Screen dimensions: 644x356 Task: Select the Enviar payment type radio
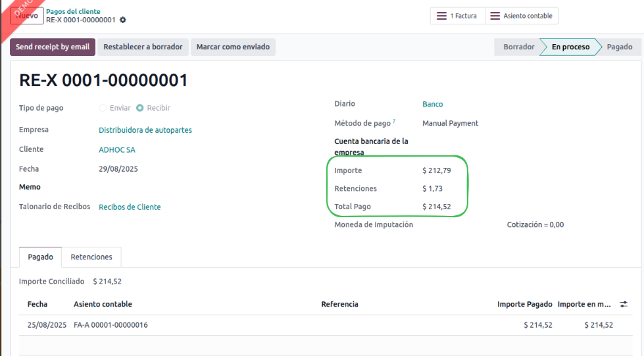pos(103,108)
